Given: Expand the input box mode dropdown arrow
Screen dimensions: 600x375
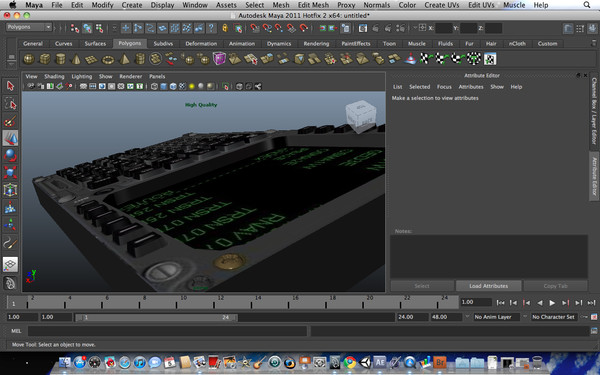Looking at the screenshot, I should 415,28.
